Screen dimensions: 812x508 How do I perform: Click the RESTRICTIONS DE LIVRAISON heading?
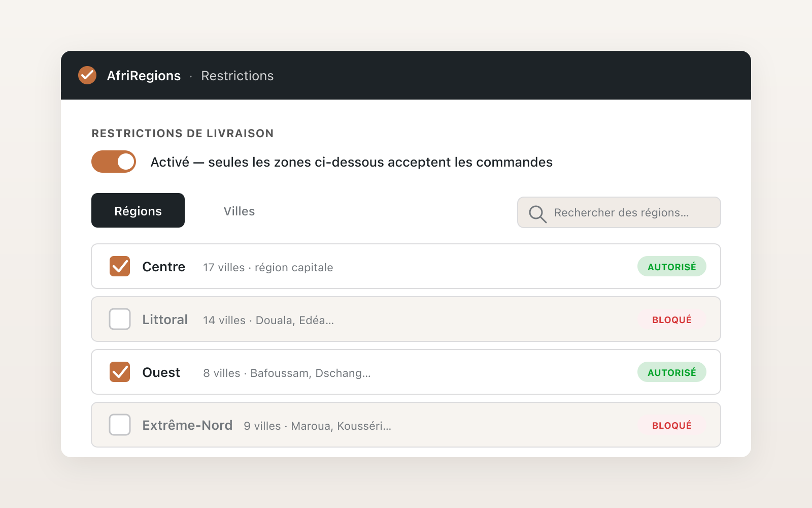183,134
